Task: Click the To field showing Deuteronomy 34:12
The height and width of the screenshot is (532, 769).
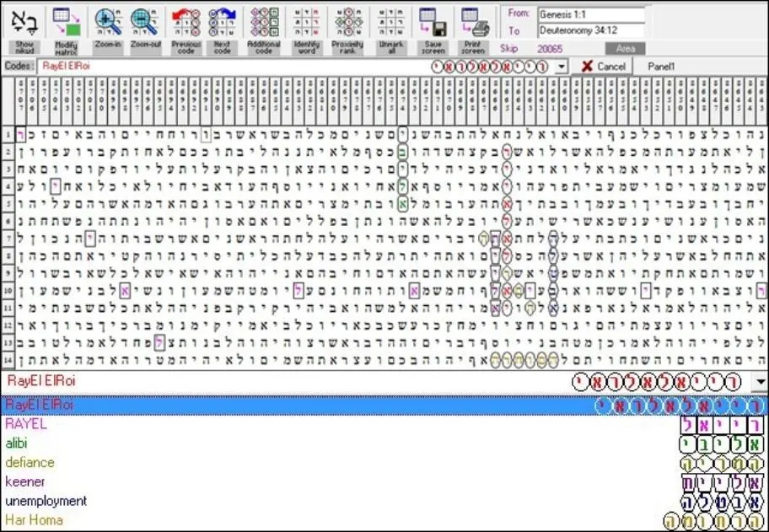Action: coord(591,30)
